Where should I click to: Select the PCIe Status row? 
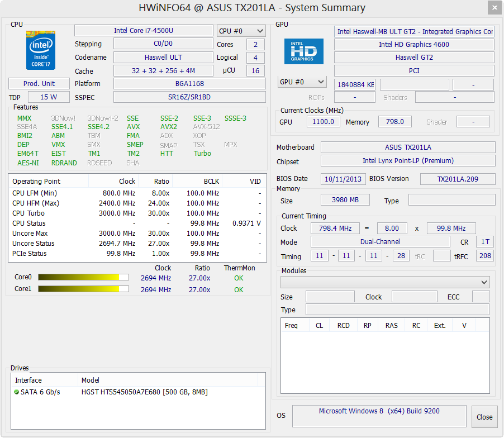(x=137, y=253)
